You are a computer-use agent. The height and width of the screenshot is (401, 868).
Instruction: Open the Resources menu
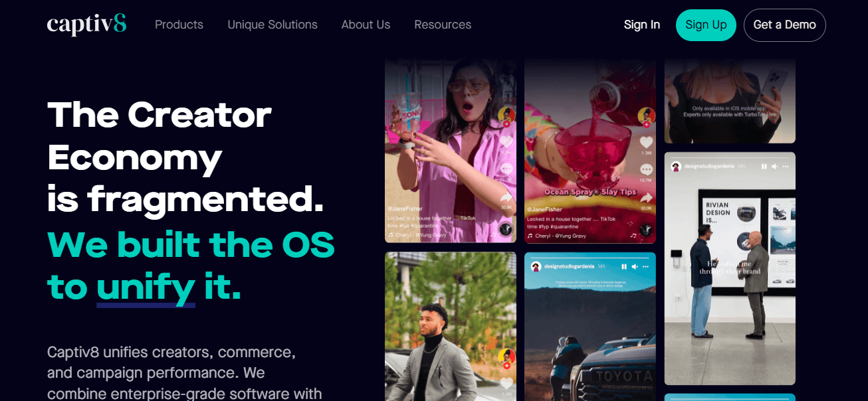443,25
